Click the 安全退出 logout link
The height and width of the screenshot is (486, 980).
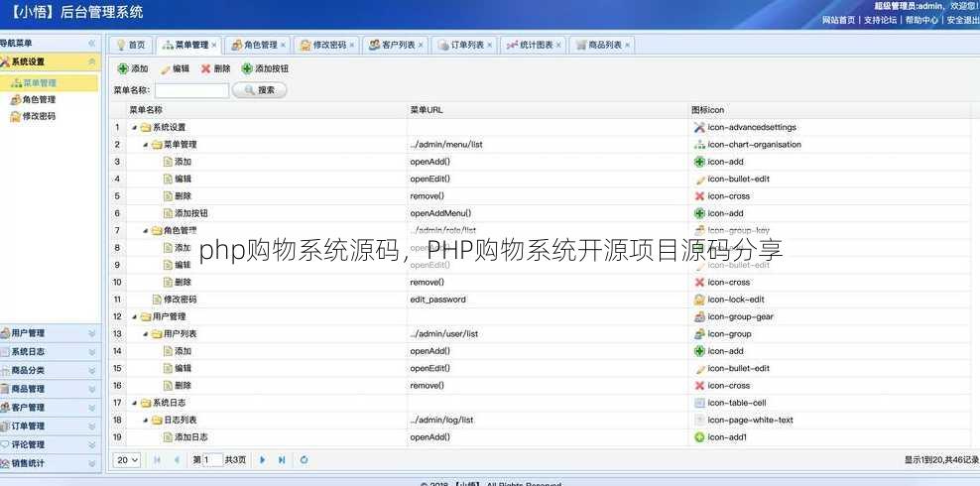963,20
